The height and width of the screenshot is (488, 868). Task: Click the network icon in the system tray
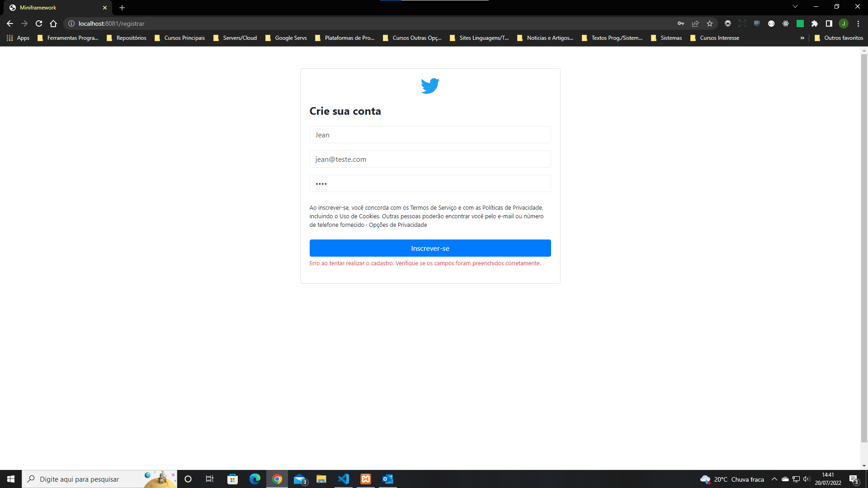(796, 479)
